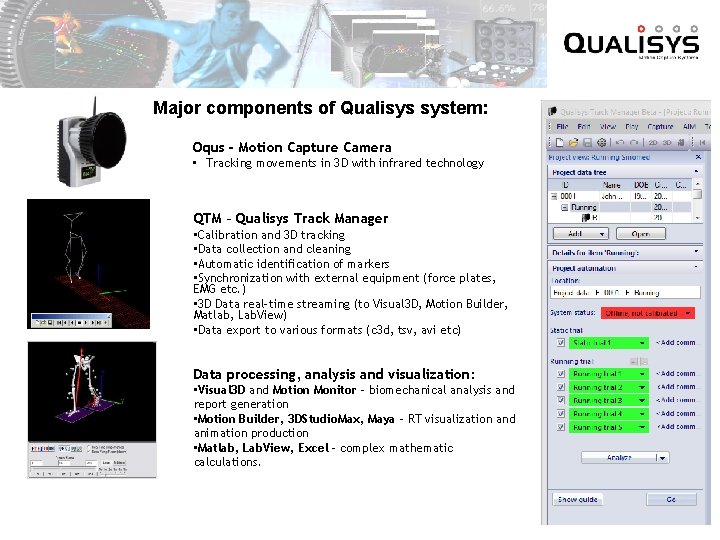This screenshot has height=540, width=720.
Task: Collapse the Project data tree section
Action: 696,172
